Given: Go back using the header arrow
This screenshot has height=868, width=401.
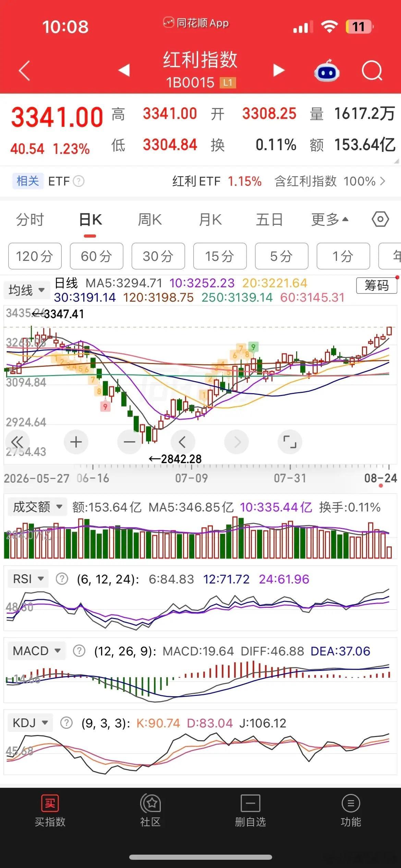Looking at the screenshot, I should pos(24,71).
